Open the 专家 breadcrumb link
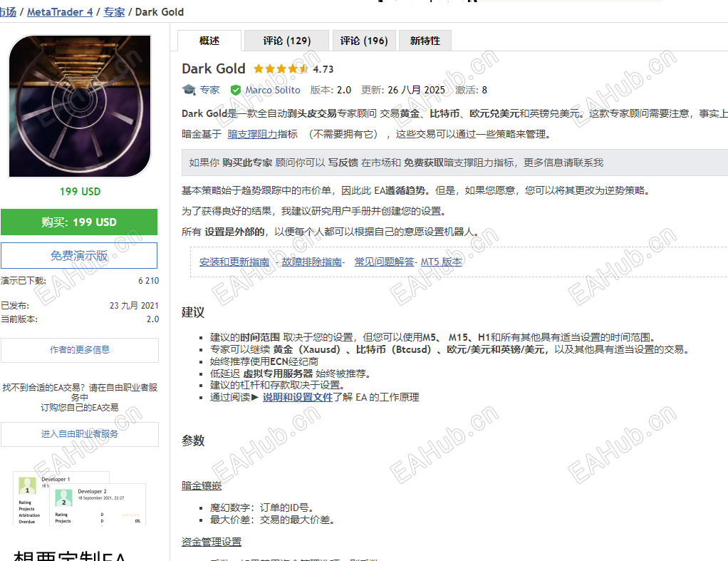Image resolution: width=728 pixels, height=561 pixels. point(114,12)
